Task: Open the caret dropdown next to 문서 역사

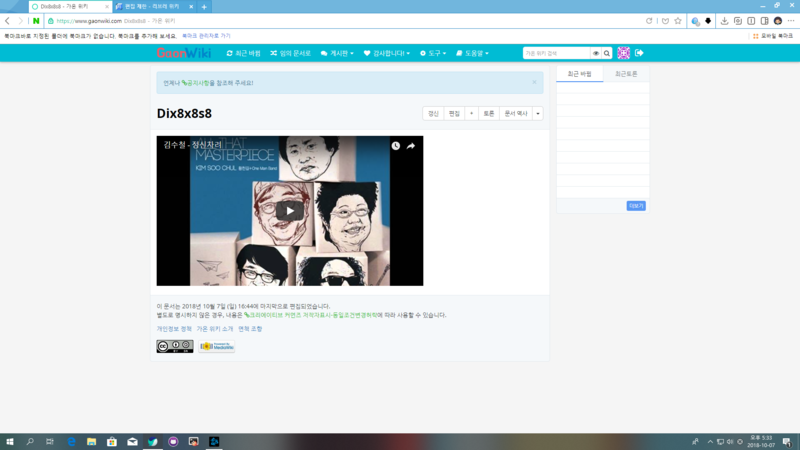Action: click(538, 113)
